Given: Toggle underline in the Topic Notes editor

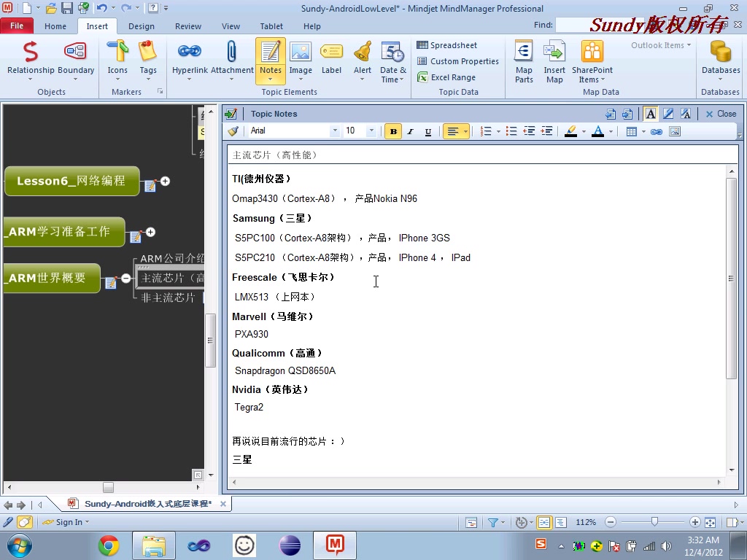Looking at the screenshot, I should tap(429, 131).
